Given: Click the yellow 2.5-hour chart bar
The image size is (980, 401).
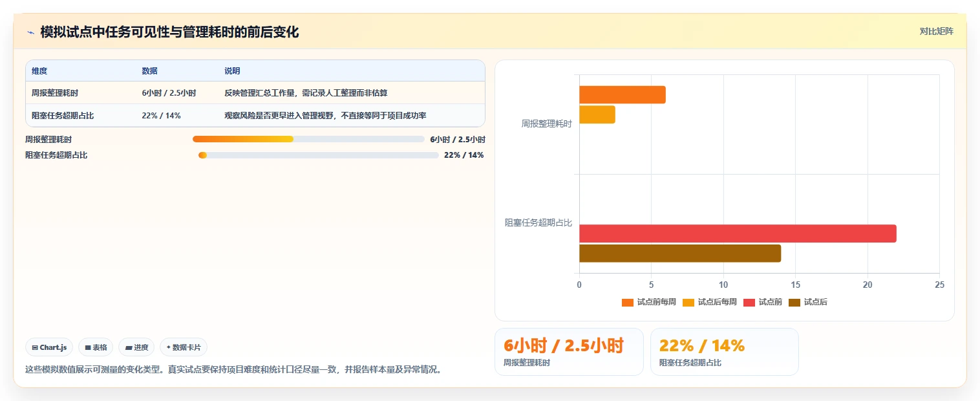Looking at the screenshot, I should point(597,114).
